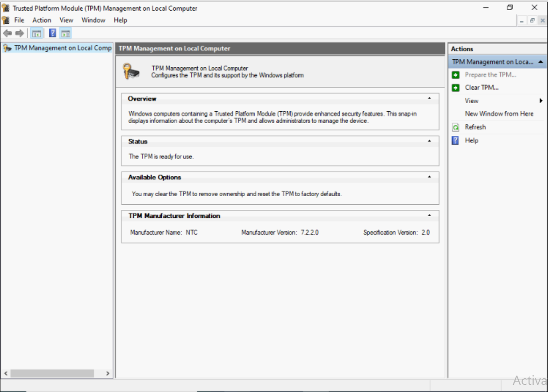The width and height of the screenshot is (548, 392).
Task: Click 'Configures the TPM and its support' subtitle
Action: (x=227, y=75)
